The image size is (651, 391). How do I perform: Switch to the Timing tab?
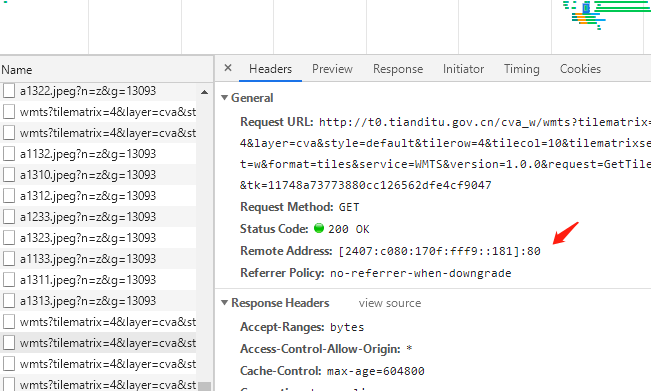521,69
